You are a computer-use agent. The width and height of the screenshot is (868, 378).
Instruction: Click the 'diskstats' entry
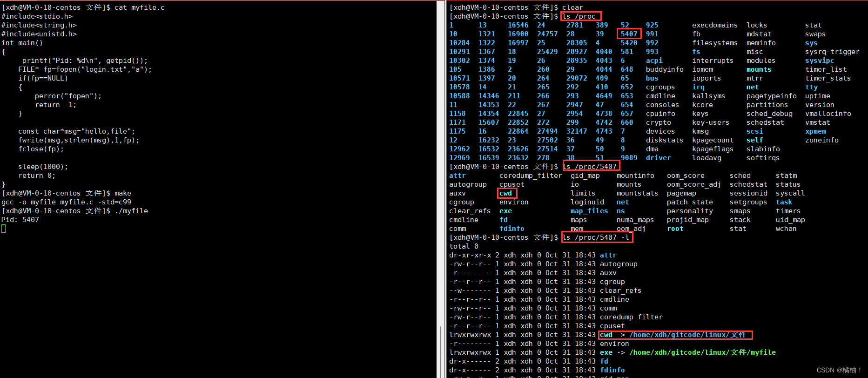click(x=665, y=140)
